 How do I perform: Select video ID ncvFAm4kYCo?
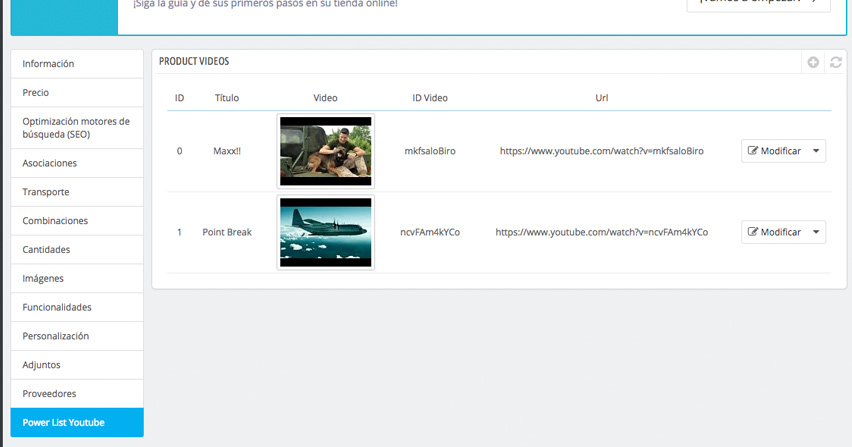[x=430, y=232]
